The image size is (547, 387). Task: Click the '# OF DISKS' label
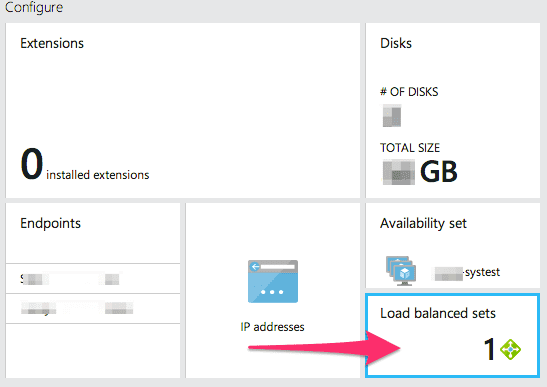pyautogui.click(x=409, y=92)
